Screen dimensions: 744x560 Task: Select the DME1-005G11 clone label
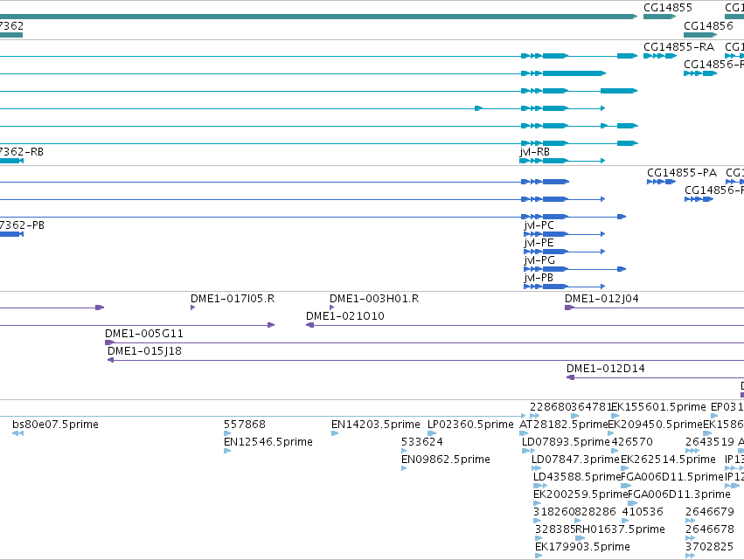[x=144, y=334]
